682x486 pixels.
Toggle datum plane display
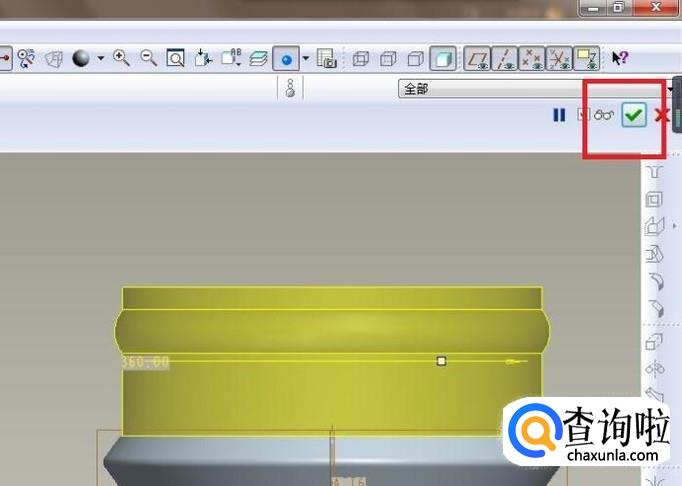479,58
